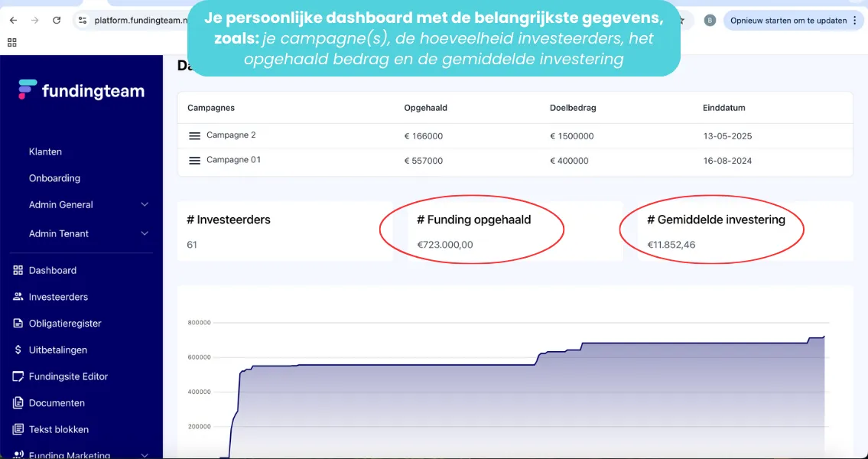
Task: Click the browser forward arrow
Action: (x=35, y=21)
